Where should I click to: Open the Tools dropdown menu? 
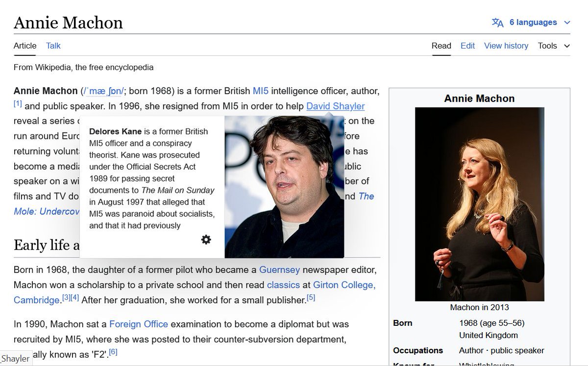click(x=554, y=46)
